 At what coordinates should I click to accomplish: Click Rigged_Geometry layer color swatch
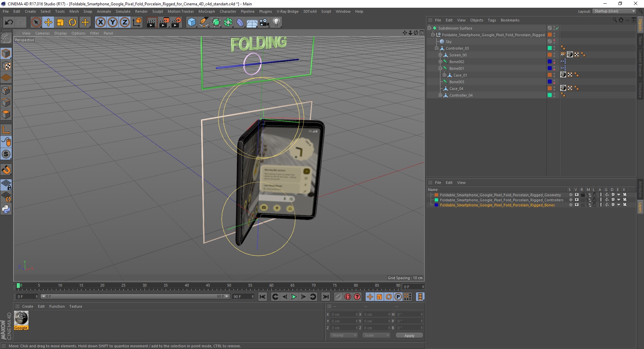pos(436,195)
